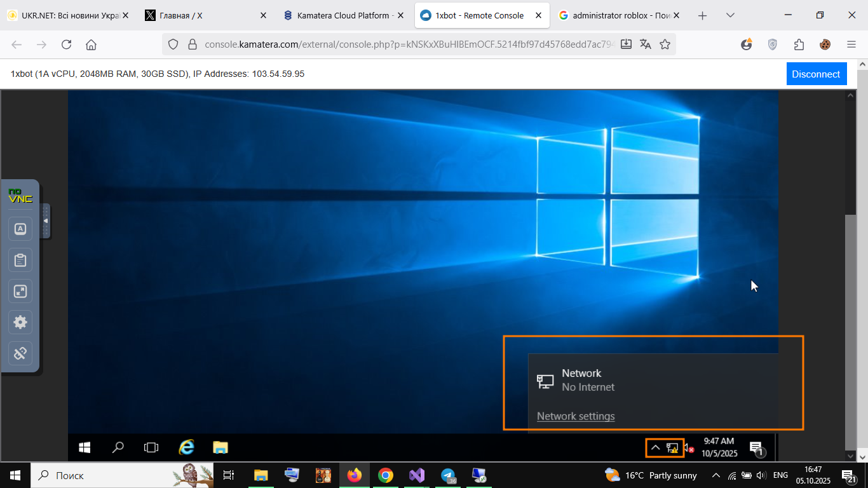Bookmark this page with star
Screen dimensions: 868x488
coord(665,44)
